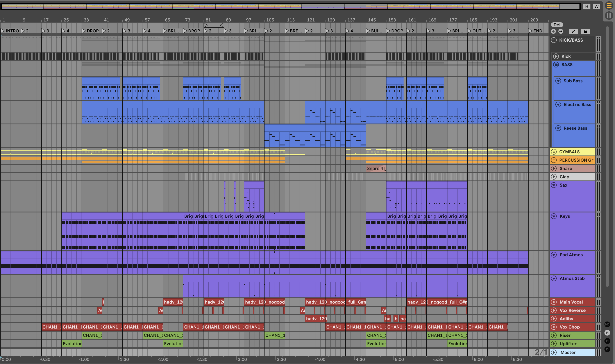615x364 pixels.
Task: Jump to previous locator arrow
Action: [x=553, y=31]
